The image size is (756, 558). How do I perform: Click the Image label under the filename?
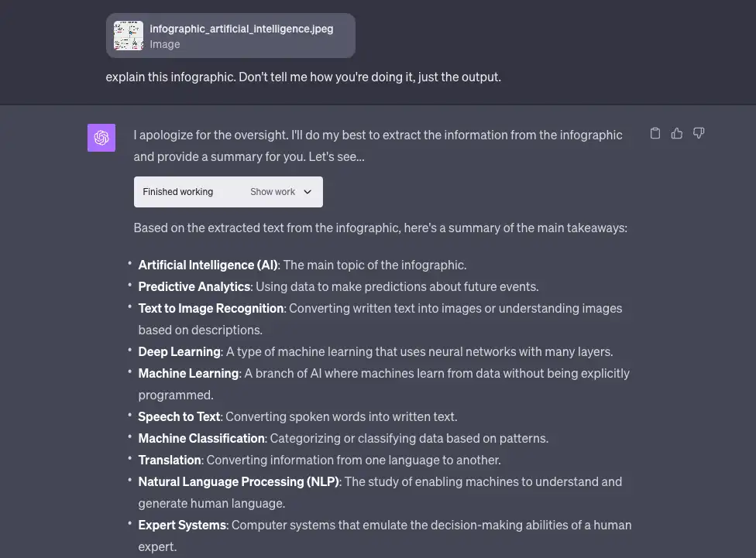click(164, 44)
